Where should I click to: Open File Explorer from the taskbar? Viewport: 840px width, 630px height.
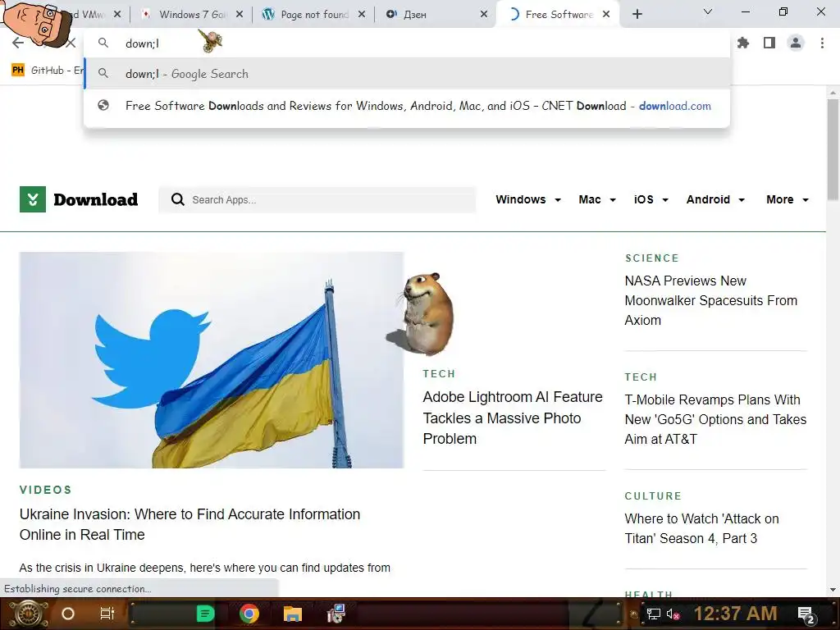293,614
